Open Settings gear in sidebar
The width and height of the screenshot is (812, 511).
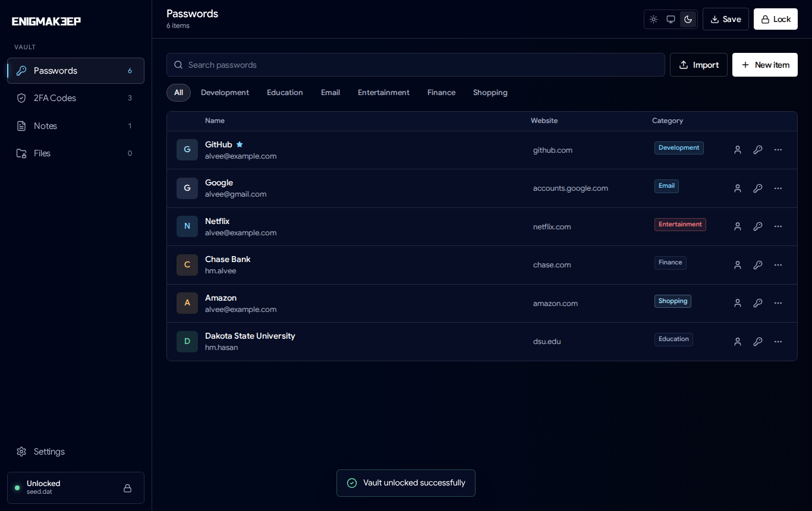click(21, 452)
